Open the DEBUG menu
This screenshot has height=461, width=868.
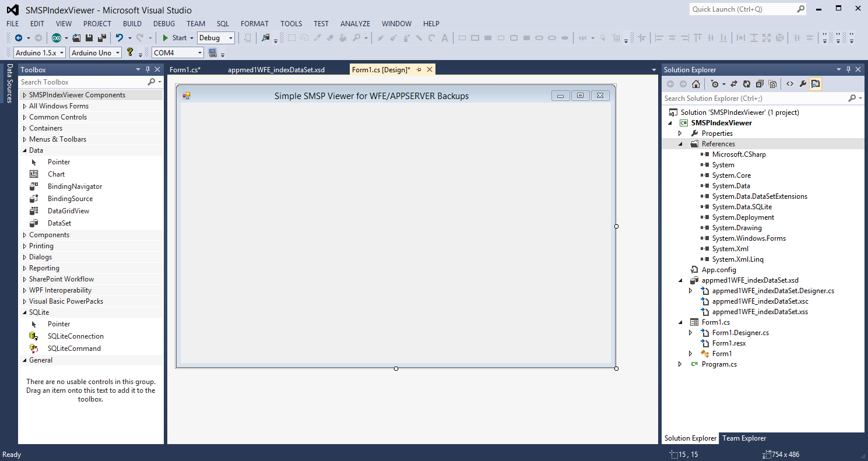[164, 24]
